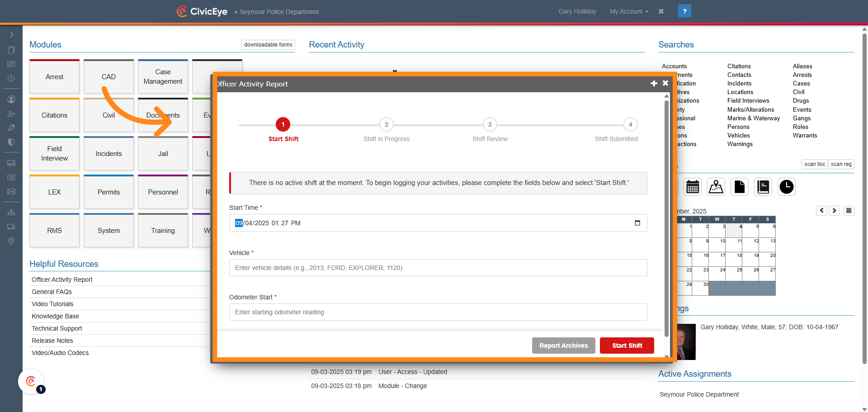
Task: Open the Release Notes resource link
Action: [x=52, y=341]
